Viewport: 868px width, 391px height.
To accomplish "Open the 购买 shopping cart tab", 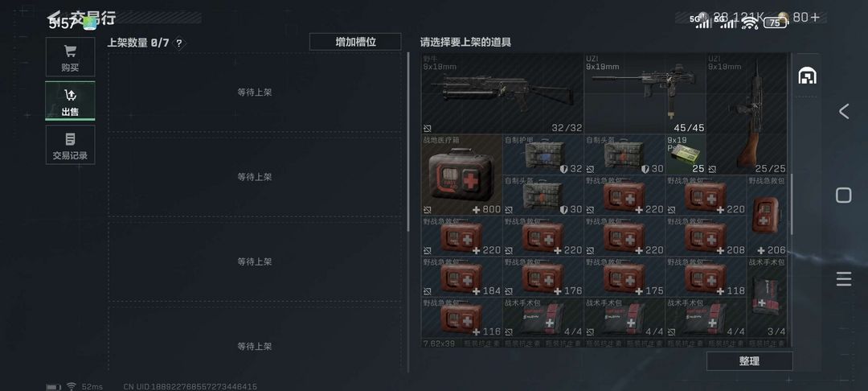I will pos(70,57).
